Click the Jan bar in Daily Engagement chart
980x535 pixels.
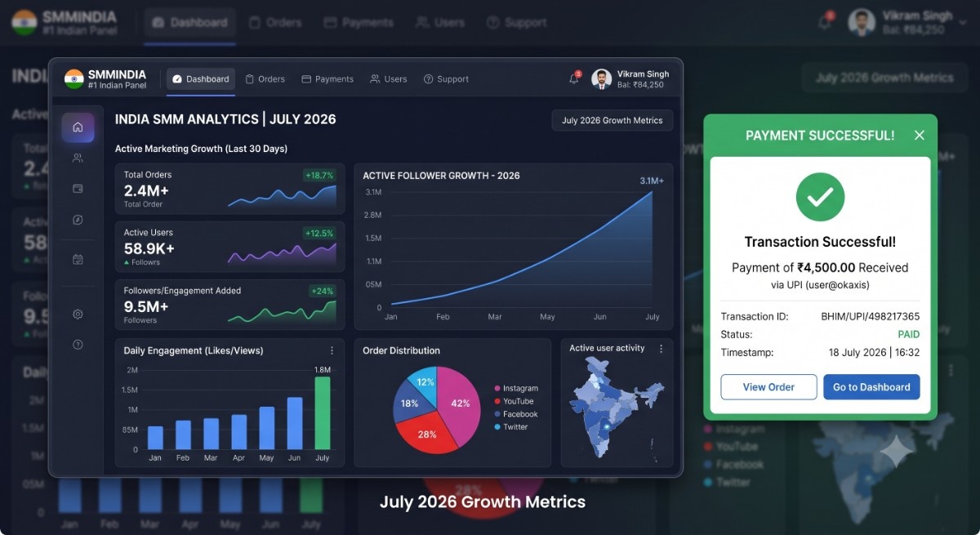pyautogui.click(x=155, y=438)
